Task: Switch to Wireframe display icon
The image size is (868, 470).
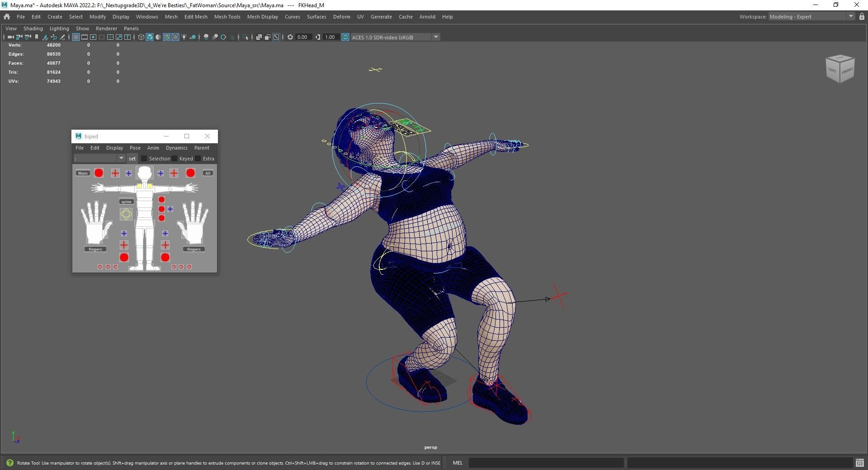Action: (x=141, y=37)
